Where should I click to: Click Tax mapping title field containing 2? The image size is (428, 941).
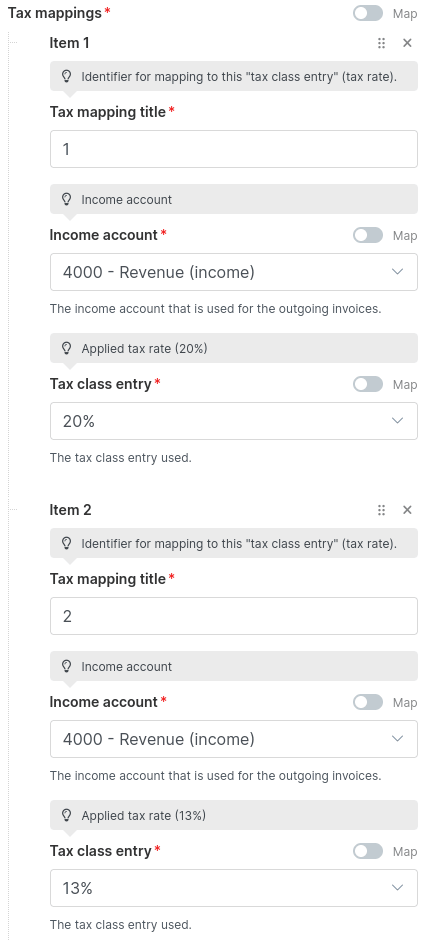click(x=234, y=616)
